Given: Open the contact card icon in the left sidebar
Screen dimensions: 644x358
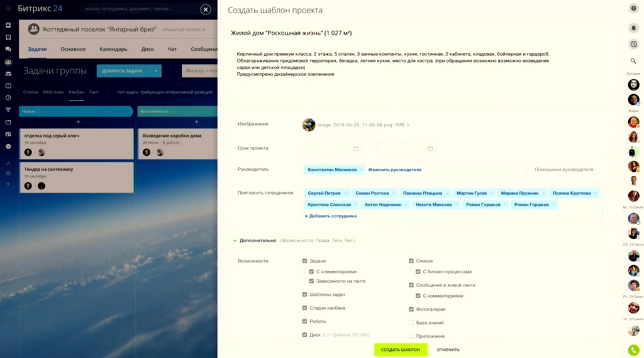Looking at the screenshot, I should (8, 134).
